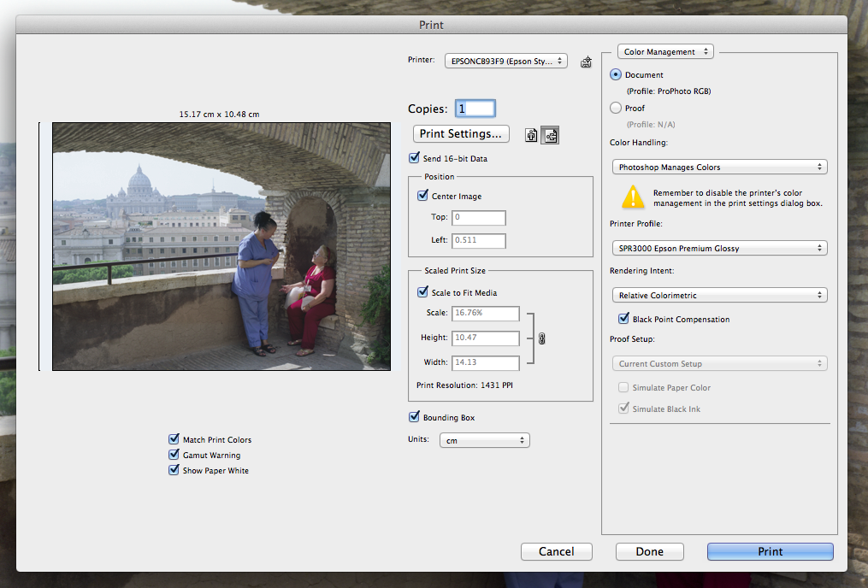Toggle Black Point Compensation
868x588 pixels.
pyautogui.click(x=623, y=319)
